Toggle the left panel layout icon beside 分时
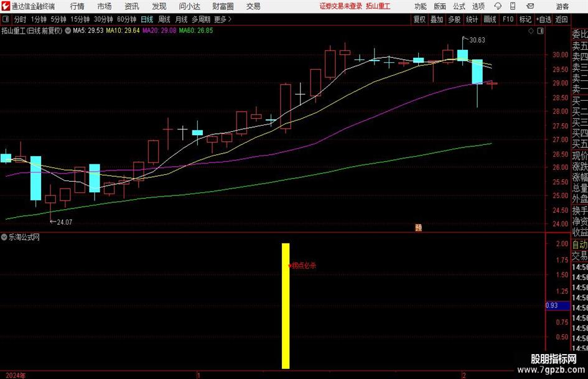Image resolution: width=588 pixels, height=379 pixels. [6, 19]
